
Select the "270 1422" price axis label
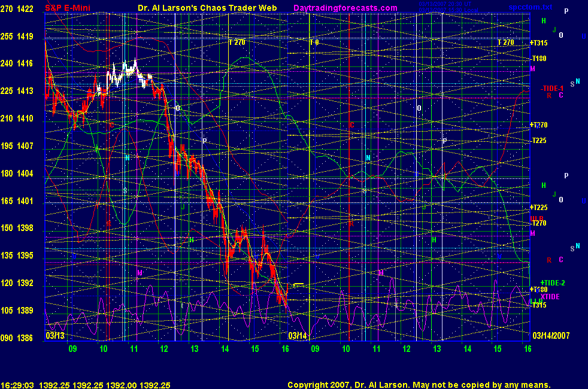17,8
